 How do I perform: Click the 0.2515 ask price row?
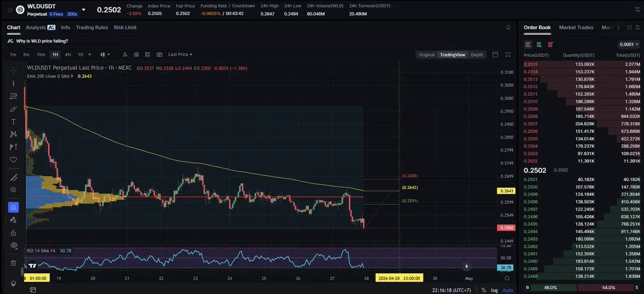pyautogui.click(x=582, y=64)
